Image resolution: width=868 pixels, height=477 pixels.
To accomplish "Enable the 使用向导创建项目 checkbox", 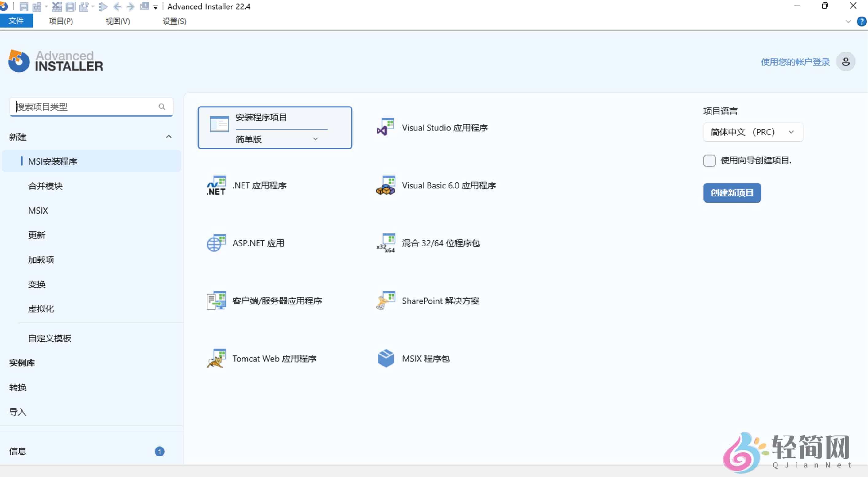I will pyautogui.click(x=709, y=161).
